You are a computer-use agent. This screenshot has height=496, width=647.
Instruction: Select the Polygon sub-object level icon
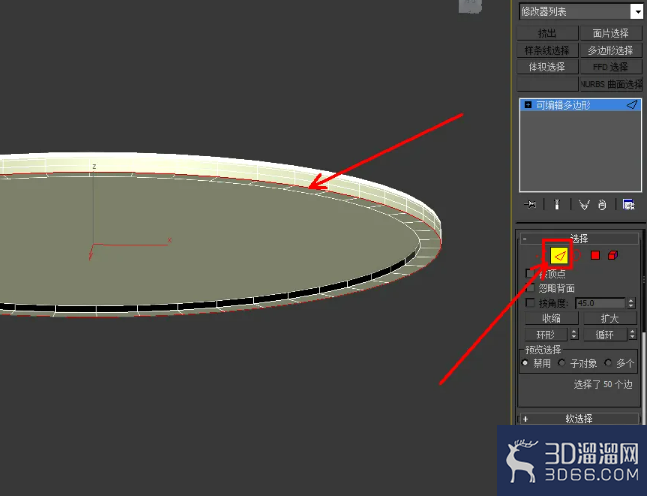(595, 255)
